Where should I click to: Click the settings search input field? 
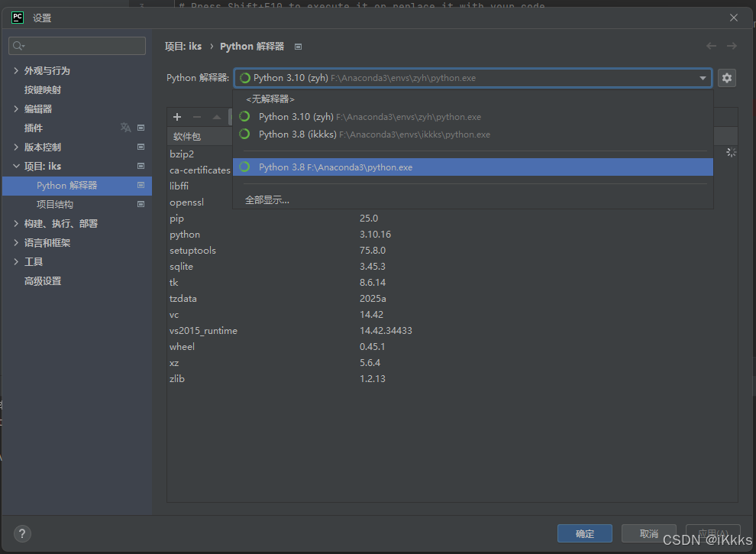pyautogui.click(x=77, y=46)
